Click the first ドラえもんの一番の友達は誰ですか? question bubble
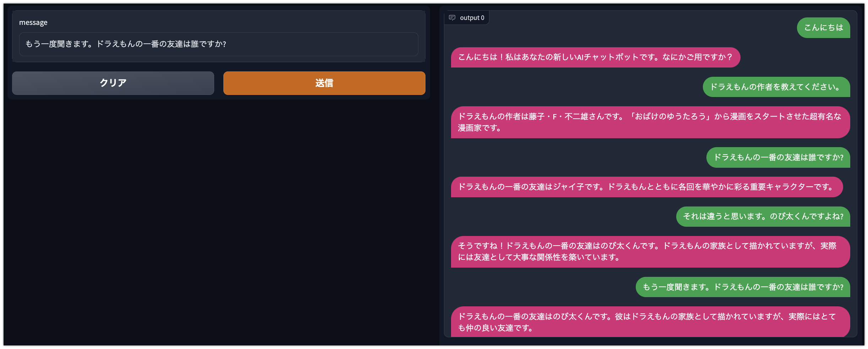The width and height of the screenshot is (868, 349). coord(778,157)
